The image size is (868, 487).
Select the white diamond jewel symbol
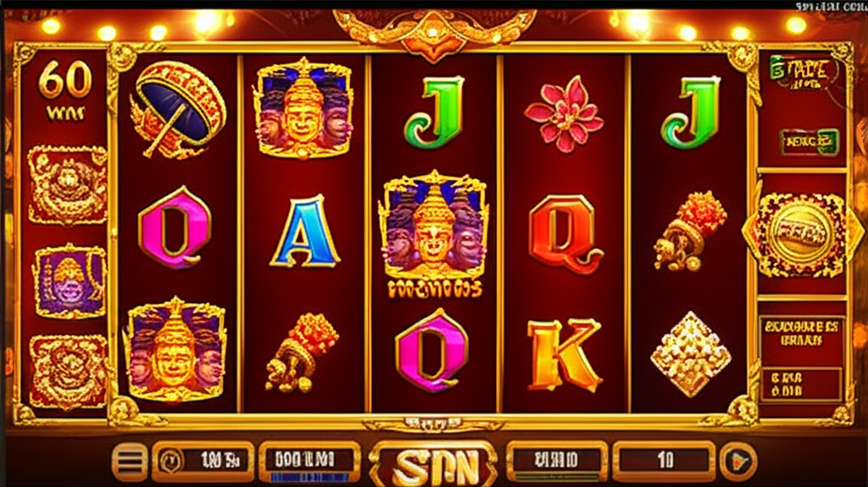(x=690, y=354)
